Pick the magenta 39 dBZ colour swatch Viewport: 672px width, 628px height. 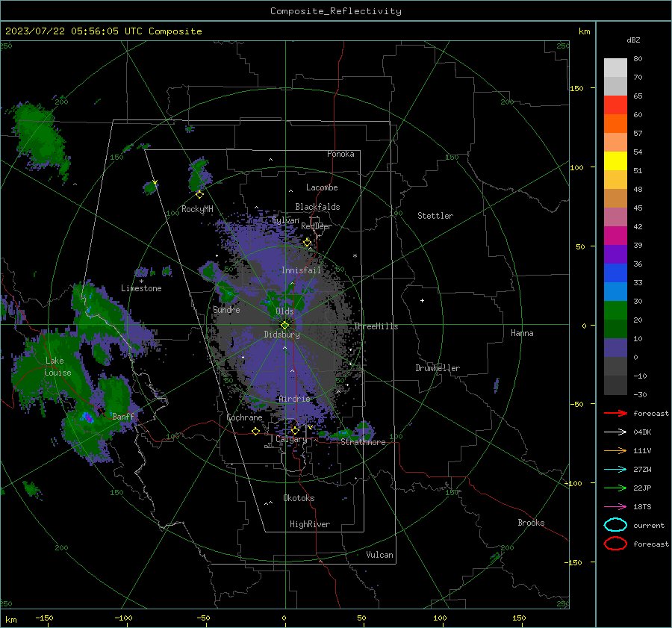[x=615, y=235]
